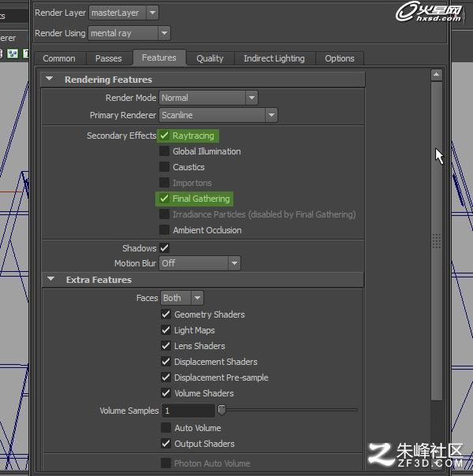Uncheck the Displacement Pre-sample checkbox
This screenshot has width=473, height=476.
(x=166, y=377)
